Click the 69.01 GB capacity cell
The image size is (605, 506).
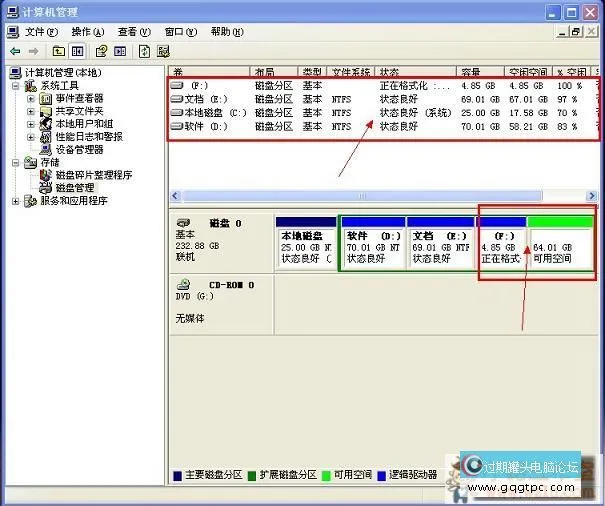[x=480, y=99]
